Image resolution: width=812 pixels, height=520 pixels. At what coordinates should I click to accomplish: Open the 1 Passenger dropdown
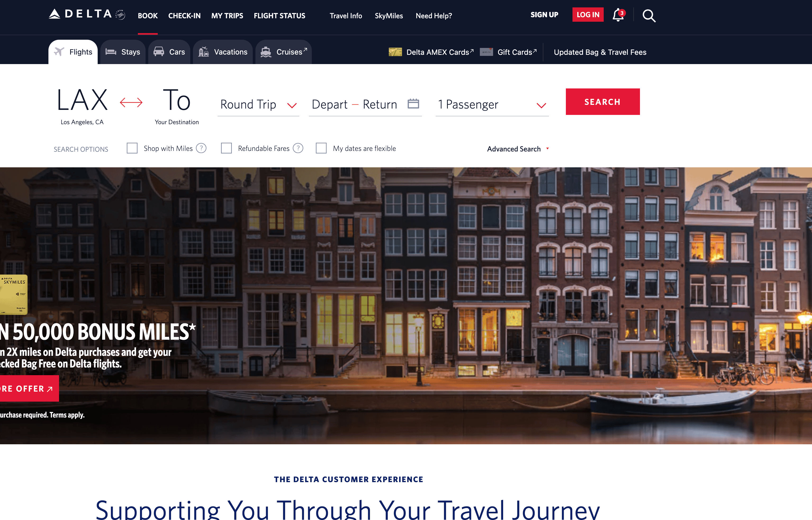click(x=492, y=105)
